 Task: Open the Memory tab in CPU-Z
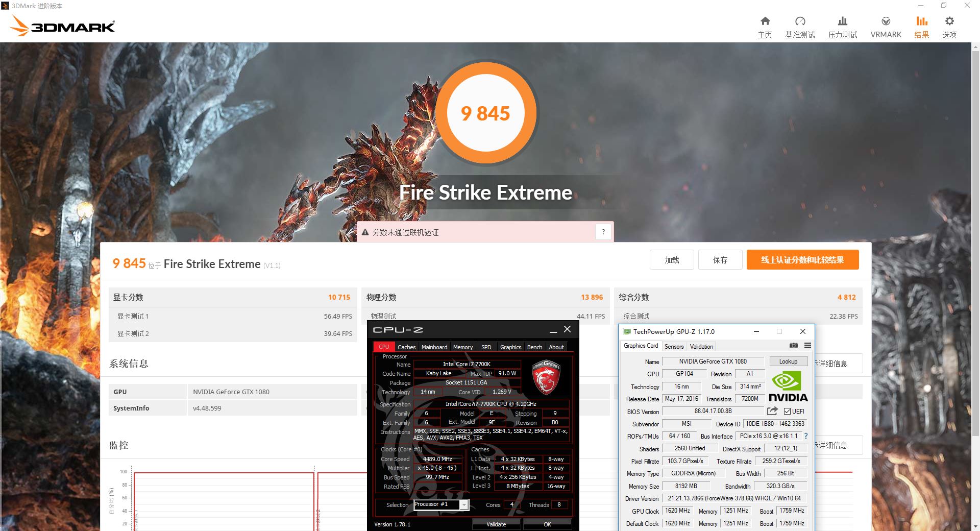[463, 347]
